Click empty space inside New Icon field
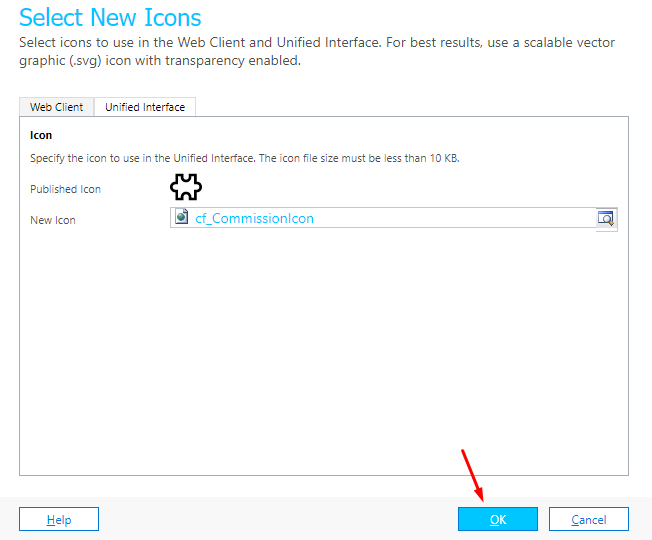652x540 pixels. coord(453,218)
